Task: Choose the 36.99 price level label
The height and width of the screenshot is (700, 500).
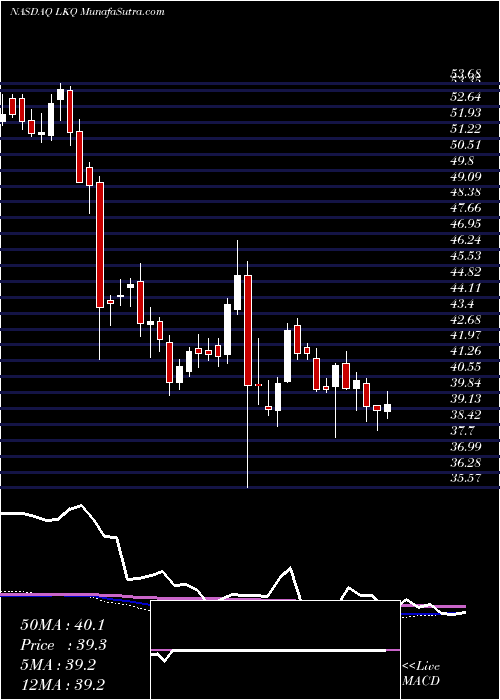Action: (466, 447)
